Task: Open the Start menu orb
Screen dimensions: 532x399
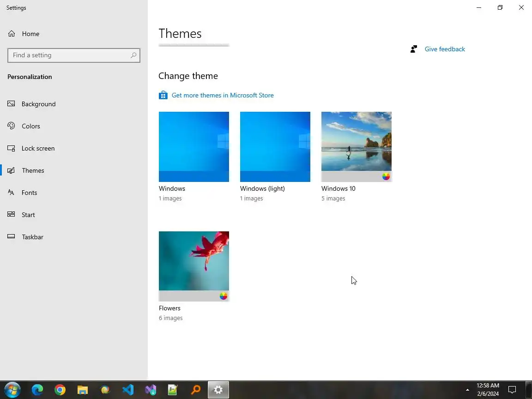Action: (12, 390)
